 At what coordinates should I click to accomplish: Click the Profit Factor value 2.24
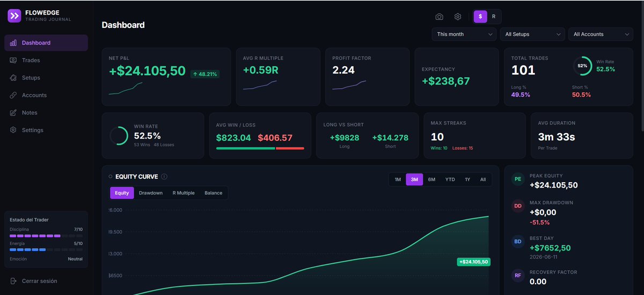click(x=343, y=70)
